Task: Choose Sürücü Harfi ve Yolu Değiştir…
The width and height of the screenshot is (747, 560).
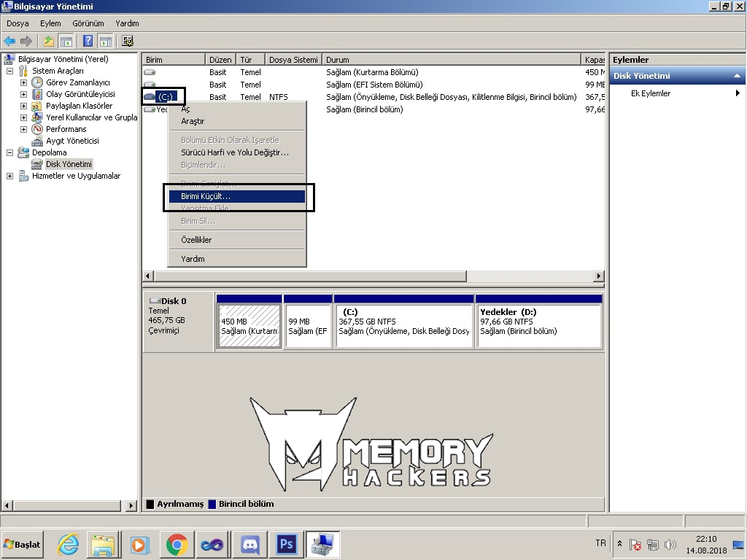Action: pos(237,152)
